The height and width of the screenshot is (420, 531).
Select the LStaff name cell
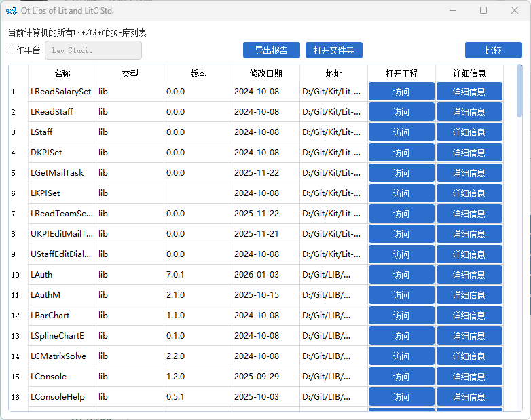pos(62,132)
